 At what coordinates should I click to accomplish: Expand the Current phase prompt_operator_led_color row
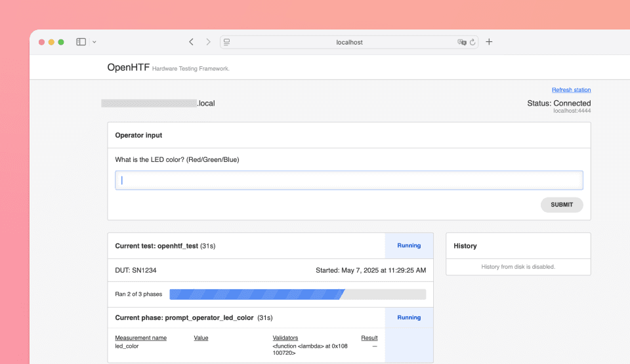(184, 317)
